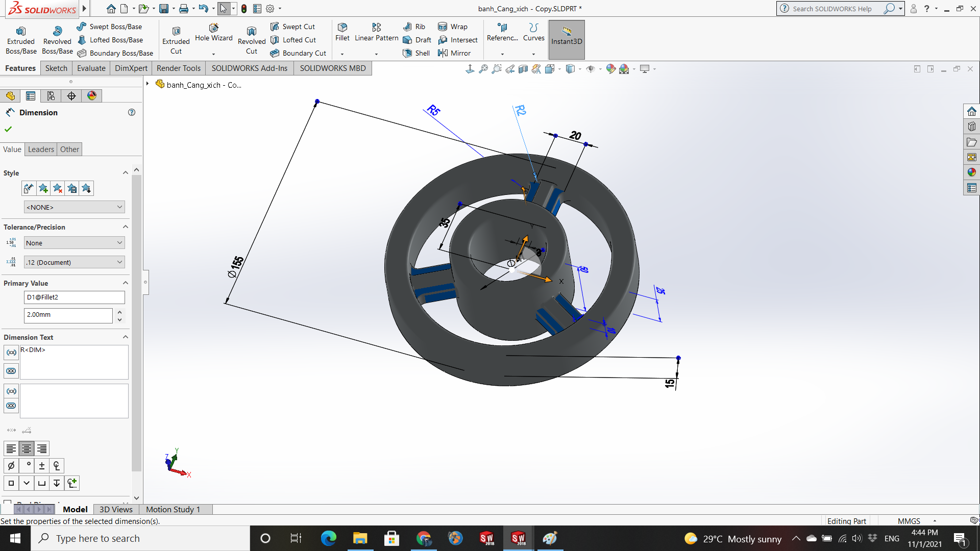Toggle Instant3D mode

click(x=567, y=35)
